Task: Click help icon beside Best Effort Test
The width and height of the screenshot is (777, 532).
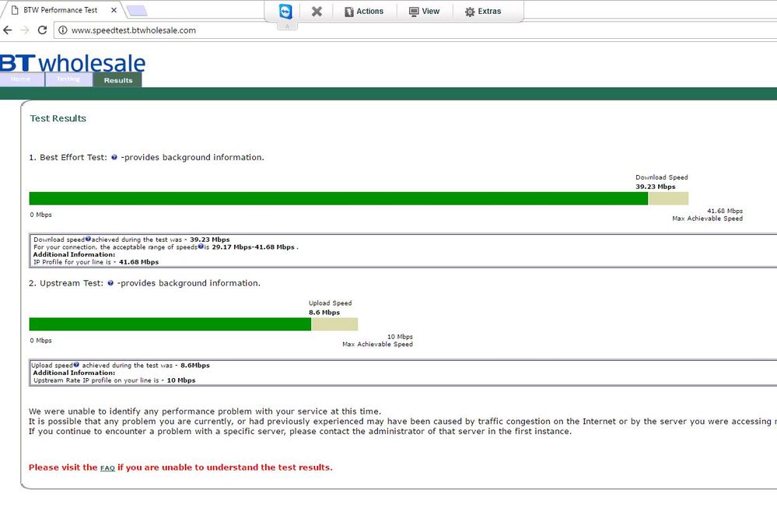Action: [x=114, y=158]
